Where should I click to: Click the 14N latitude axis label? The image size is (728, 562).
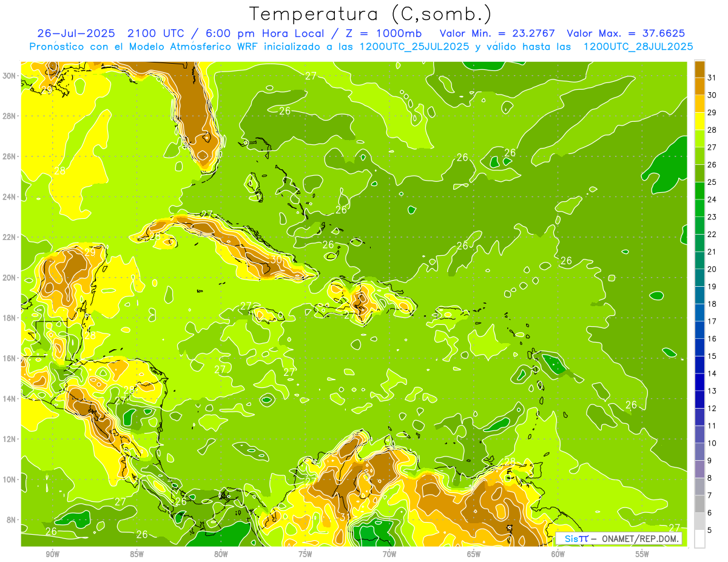10,399
